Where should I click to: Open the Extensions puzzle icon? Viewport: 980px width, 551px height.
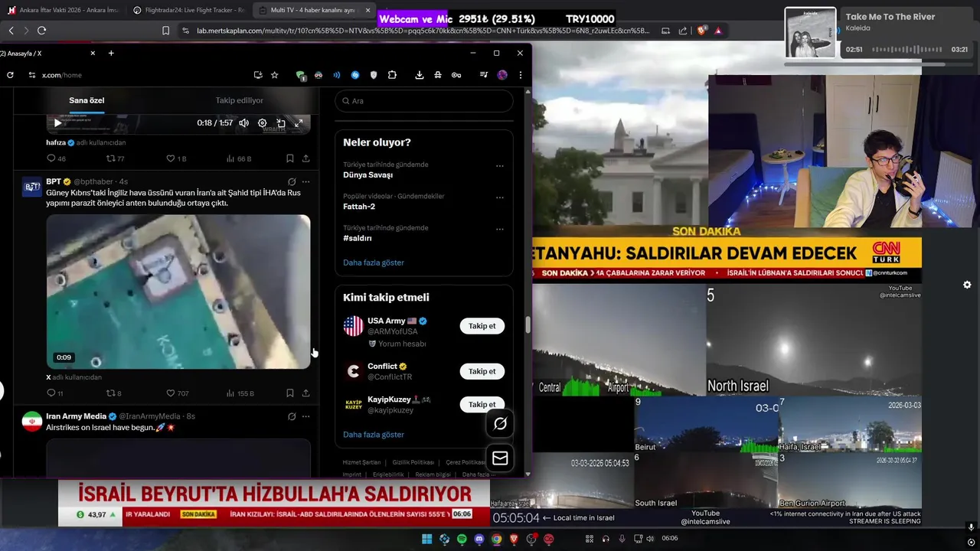click(x=392, y=75)
